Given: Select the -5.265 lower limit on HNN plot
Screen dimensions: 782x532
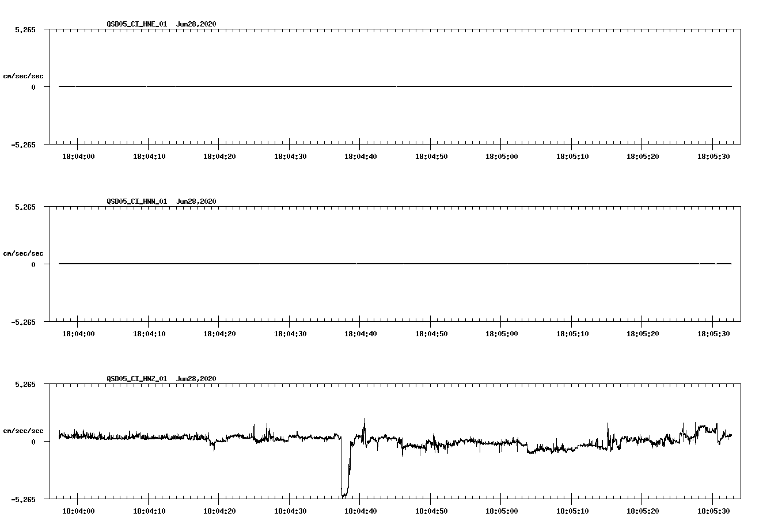Looking at the screenshot, I should [x=22, y=322].
